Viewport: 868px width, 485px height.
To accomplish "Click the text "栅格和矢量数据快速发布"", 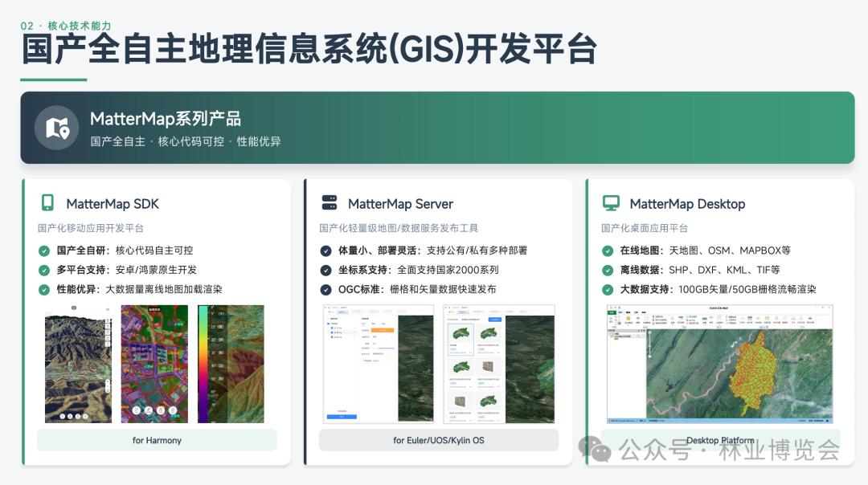I will pos(443,289).
